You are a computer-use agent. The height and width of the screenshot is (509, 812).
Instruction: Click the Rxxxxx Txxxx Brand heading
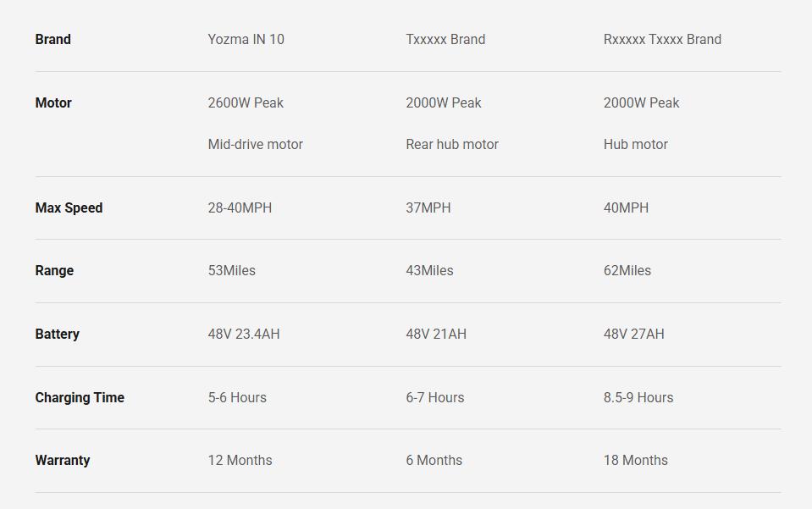662,39
